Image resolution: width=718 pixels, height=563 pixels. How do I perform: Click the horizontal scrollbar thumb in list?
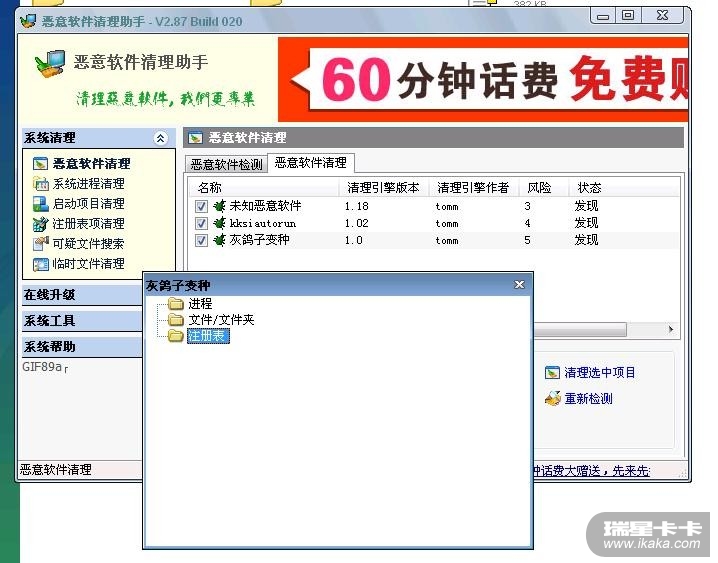(581, 330)
